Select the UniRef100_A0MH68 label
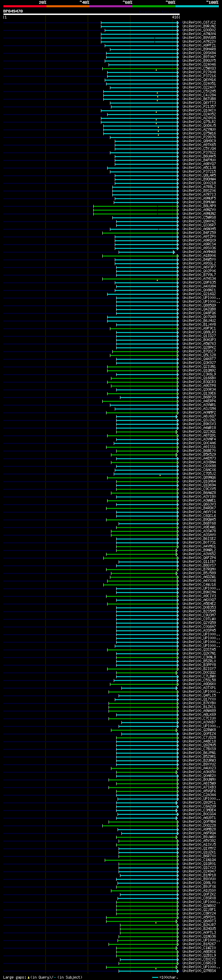 click(x=199, y=252)
